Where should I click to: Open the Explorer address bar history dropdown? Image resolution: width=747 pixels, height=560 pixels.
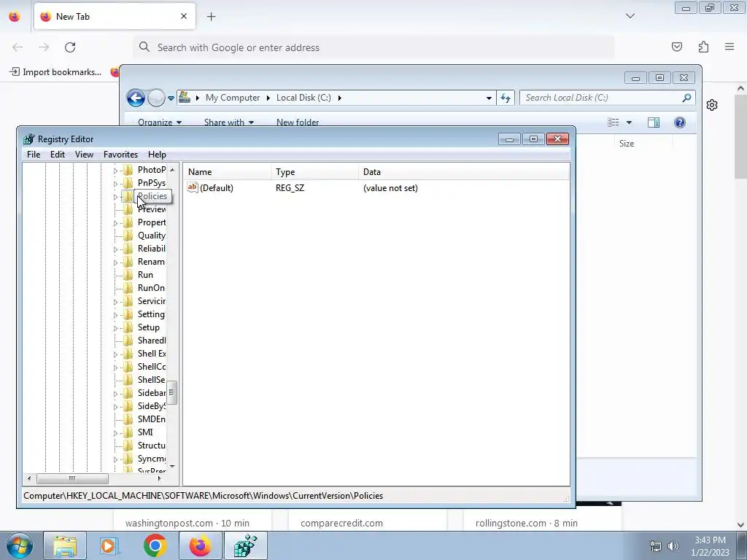point(488,98)
